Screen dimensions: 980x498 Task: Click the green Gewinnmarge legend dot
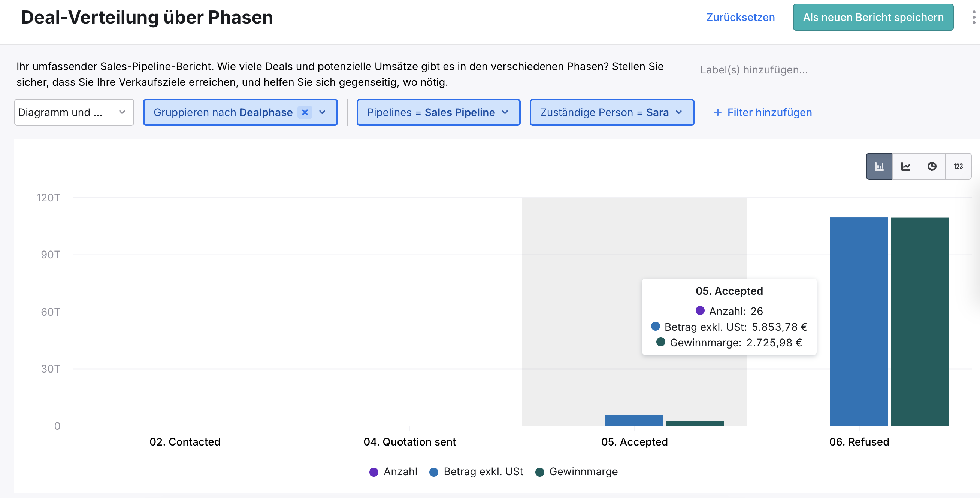[539, 472]
